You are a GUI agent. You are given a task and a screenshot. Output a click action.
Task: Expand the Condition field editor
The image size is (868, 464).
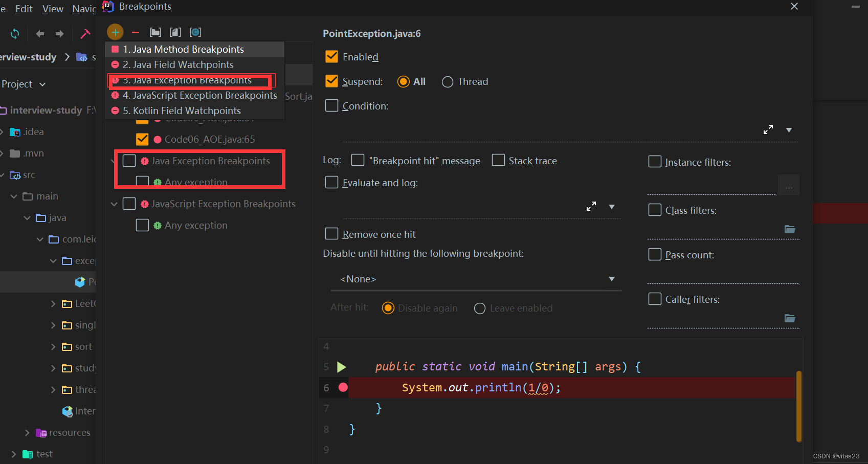coord(768,129)
